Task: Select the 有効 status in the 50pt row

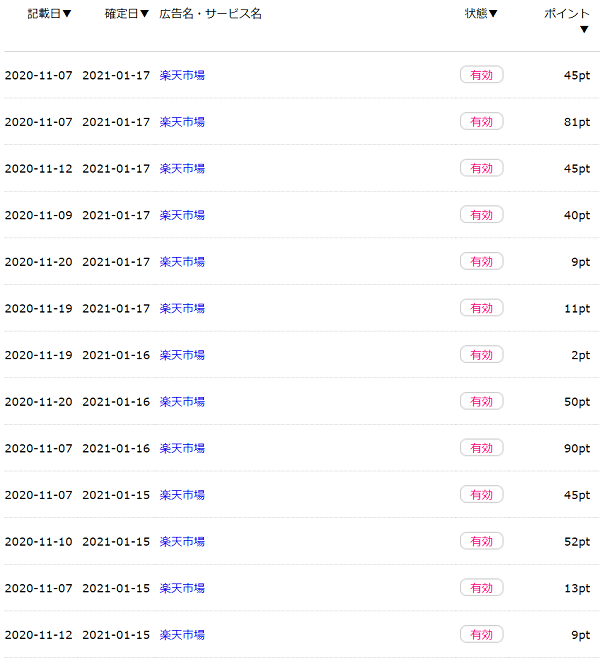Action: click(x=481, y=401)
